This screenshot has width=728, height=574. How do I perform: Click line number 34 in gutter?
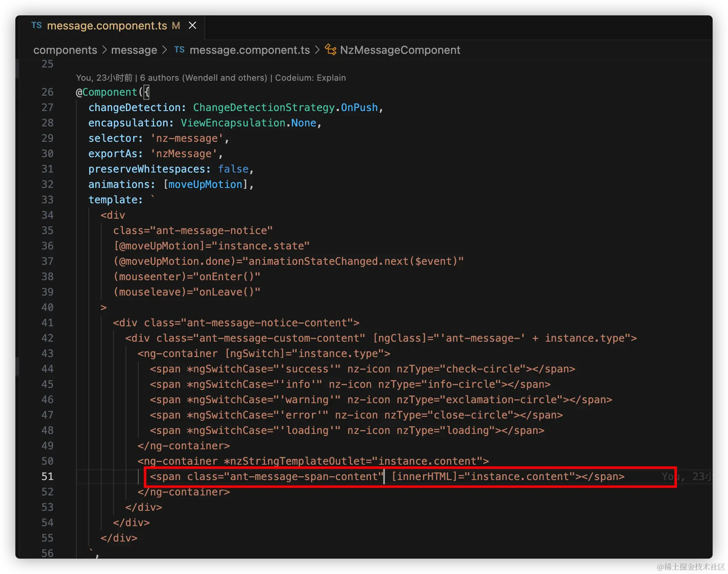coord(47,215)
